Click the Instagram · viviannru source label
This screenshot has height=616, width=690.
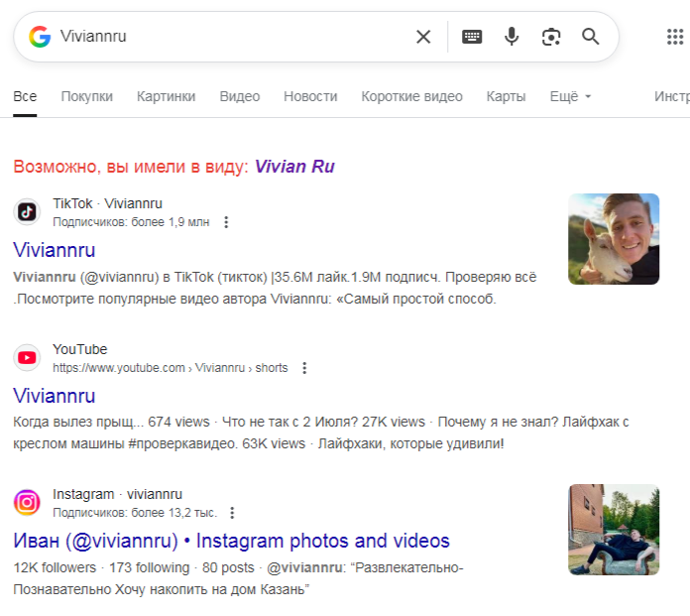tap(118, 494)
